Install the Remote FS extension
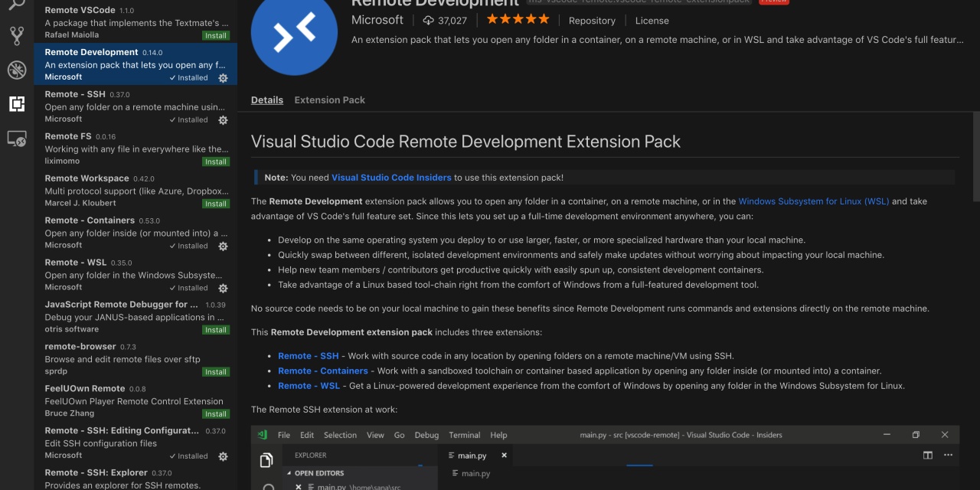The height and width of the screenshot is (490, 980). 215,162
